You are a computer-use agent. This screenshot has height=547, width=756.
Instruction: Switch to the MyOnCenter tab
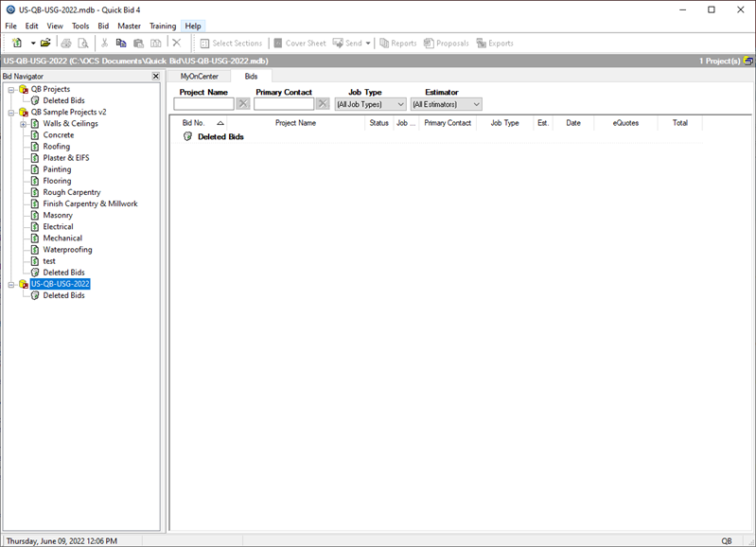[x=199, y=77]
